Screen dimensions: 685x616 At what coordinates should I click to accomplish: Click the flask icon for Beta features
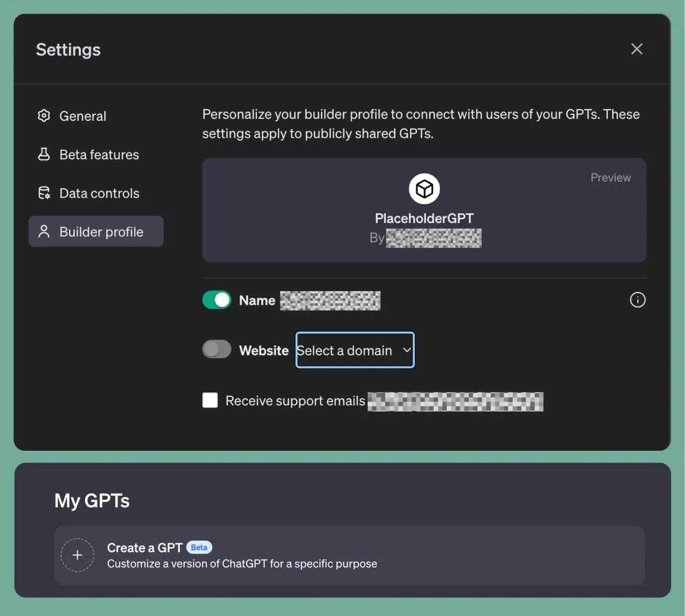[44, 155]
